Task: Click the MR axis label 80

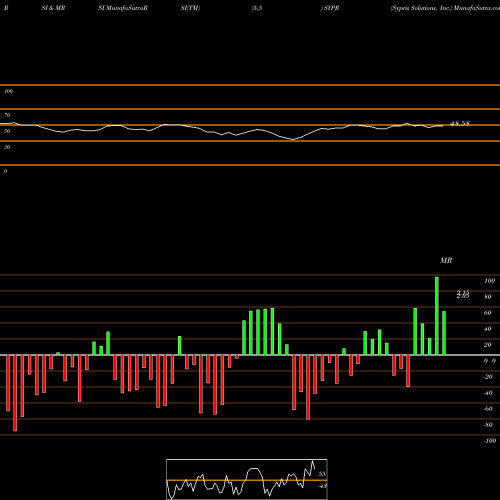Action: coord(488,297)
